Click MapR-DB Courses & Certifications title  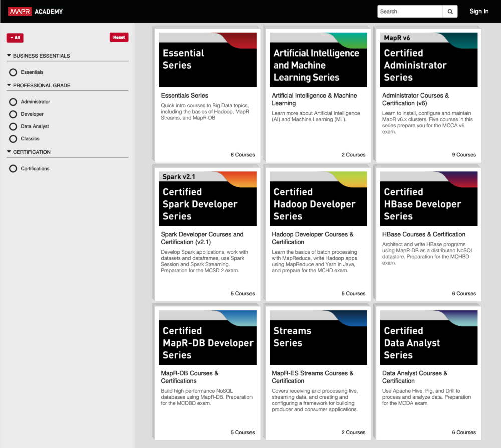(190, 377)
